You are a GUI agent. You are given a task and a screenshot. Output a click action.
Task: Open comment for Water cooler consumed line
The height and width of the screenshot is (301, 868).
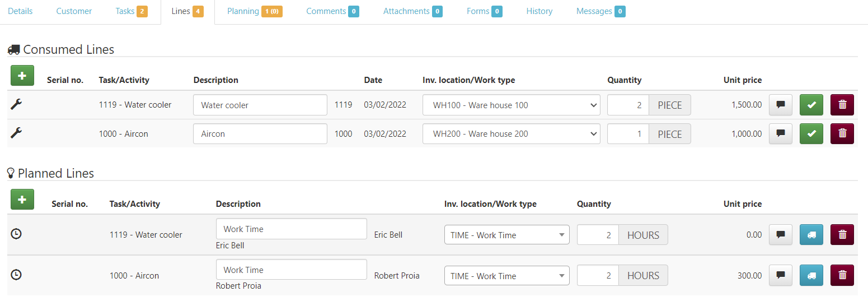tap(780, 105)
